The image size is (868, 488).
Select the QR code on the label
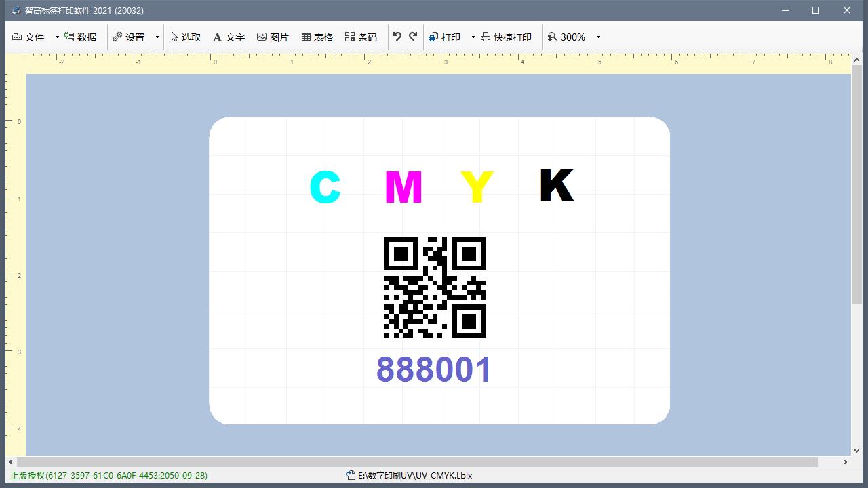(x=435, y=287)
